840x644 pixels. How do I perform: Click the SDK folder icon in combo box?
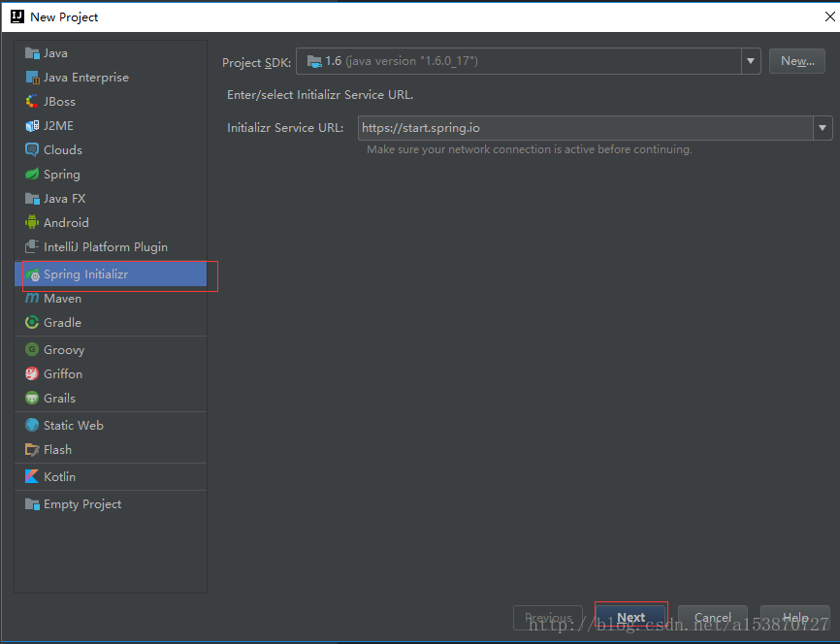point(314,61)
